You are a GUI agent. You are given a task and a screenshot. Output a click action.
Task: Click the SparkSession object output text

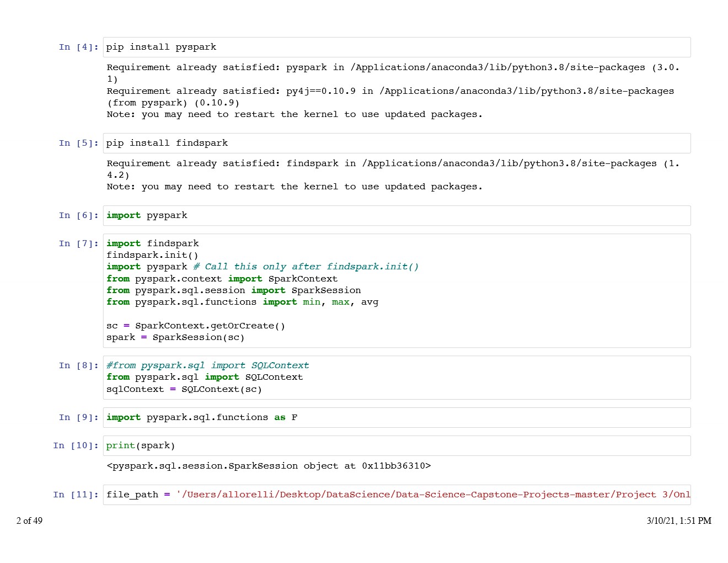coord(269,466)
